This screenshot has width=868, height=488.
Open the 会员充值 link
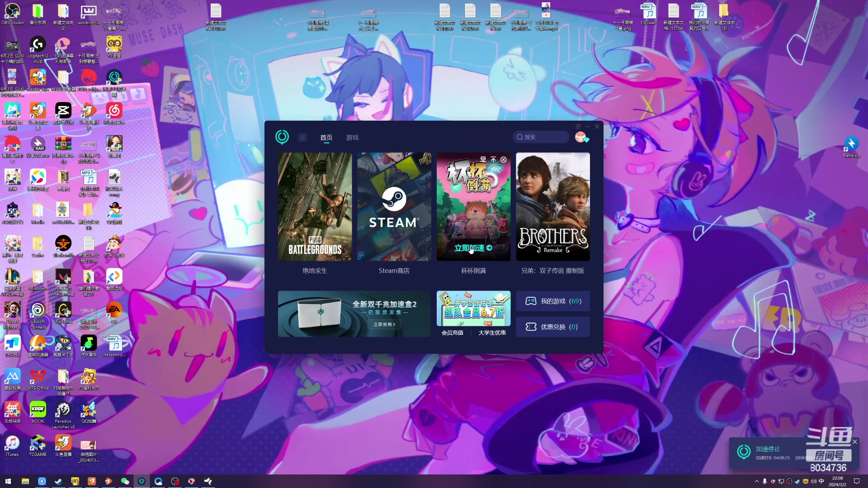point(452,333)
